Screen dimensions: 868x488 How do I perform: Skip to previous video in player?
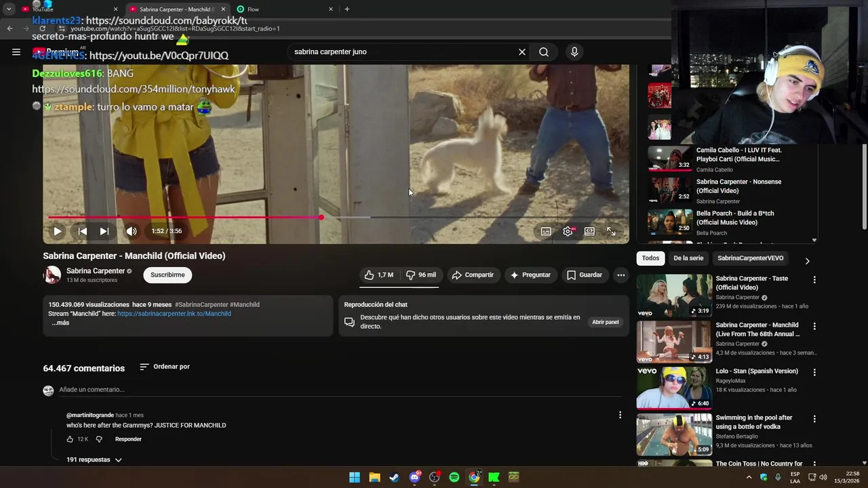(83, 231)
